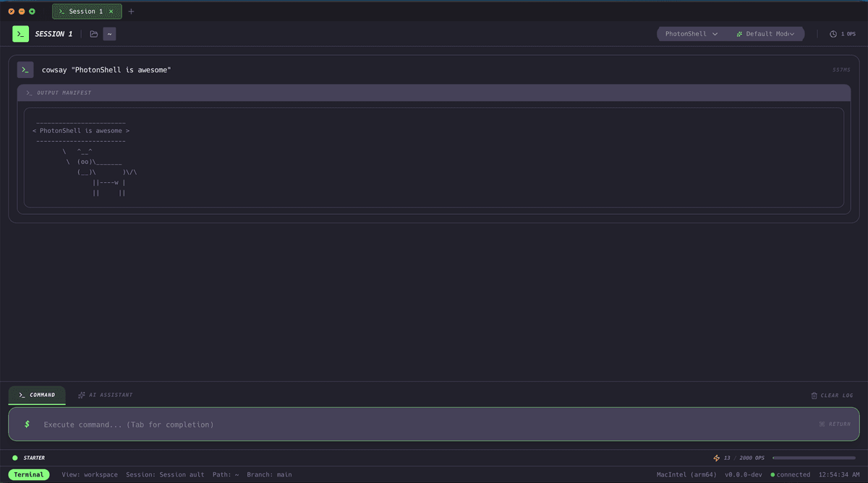Open the PhotonShell dropdown
Screen dimensions: 868x483
(691, 34)
